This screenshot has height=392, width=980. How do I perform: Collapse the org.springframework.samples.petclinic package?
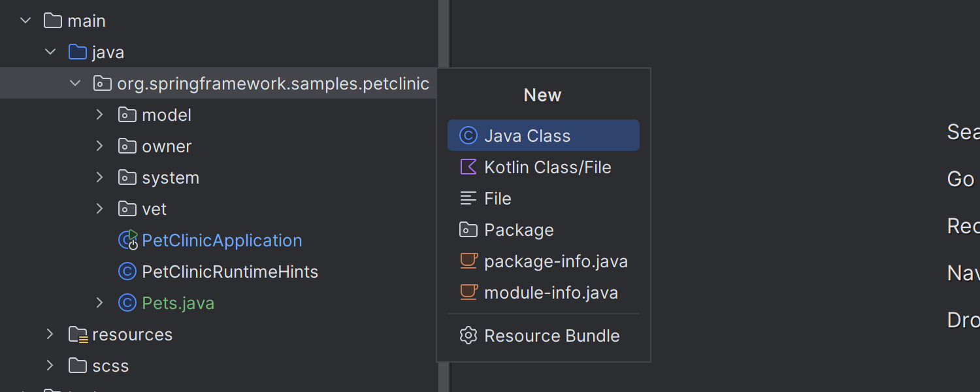(75, 83)
